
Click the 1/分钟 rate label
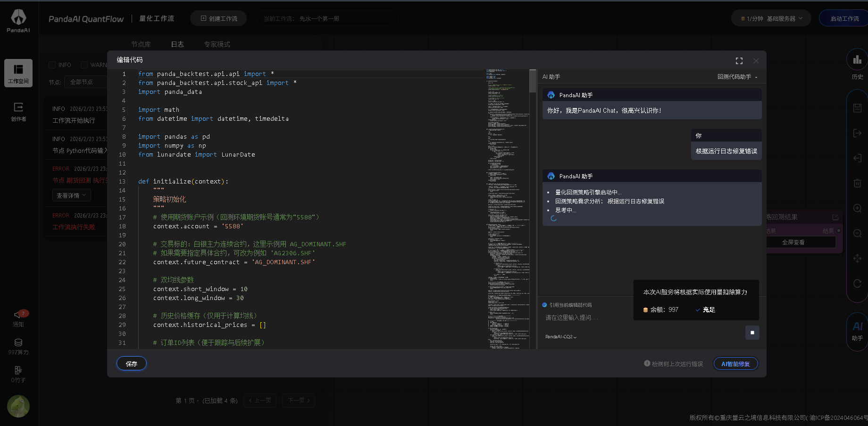click(x=755, y=19)
